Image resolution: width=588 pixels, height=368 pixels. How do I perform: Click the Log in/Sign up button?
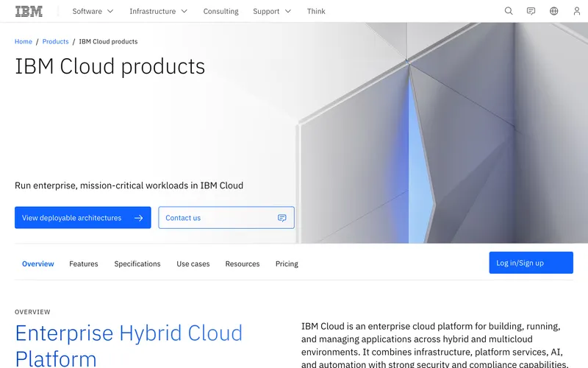531,263
